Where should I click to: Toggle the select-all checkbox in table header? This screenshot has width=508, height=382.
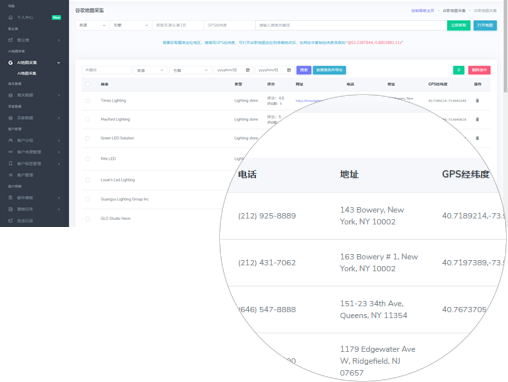click(88, 84)
